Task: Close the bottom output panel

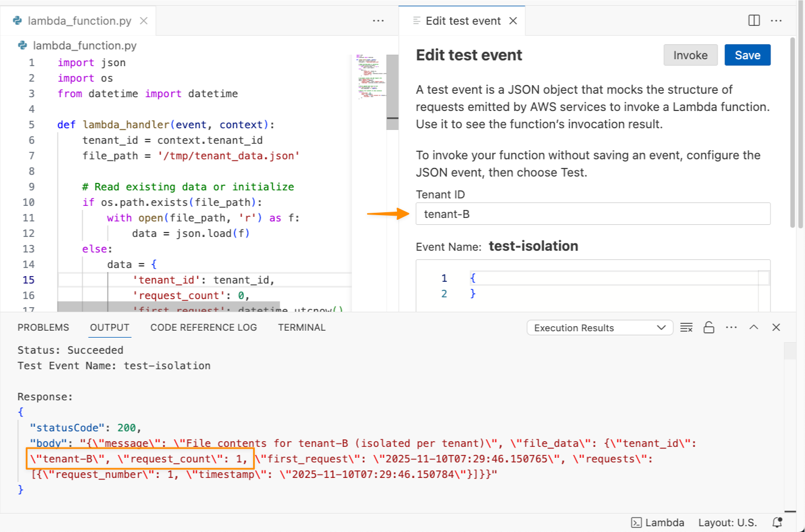Action: click(x=776, y=327)
